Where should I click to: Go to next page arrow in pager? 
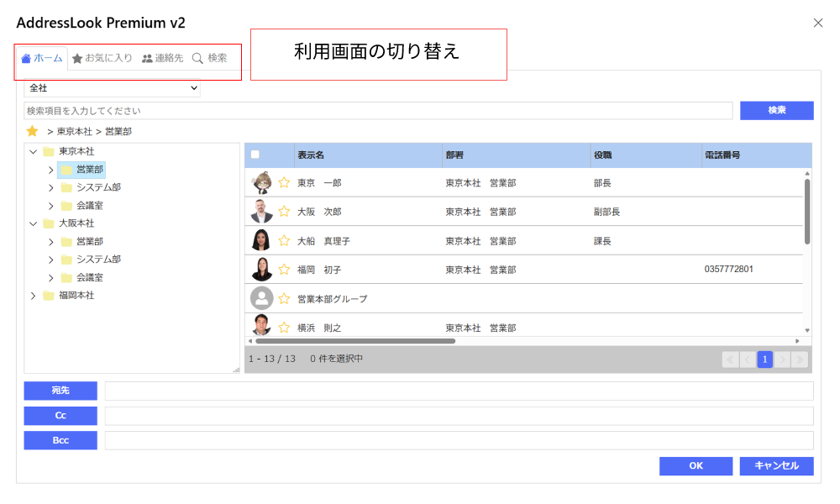coord(782,360)
